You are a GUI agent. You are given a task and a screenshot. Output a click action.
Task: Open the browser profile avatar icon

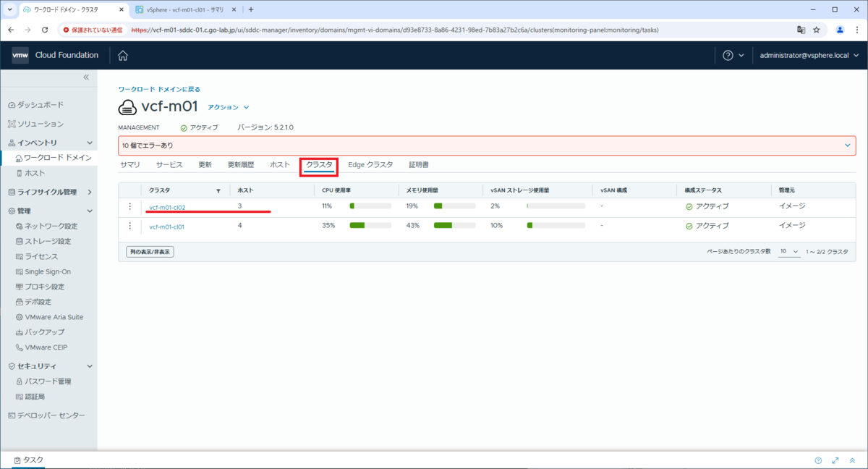840,30
